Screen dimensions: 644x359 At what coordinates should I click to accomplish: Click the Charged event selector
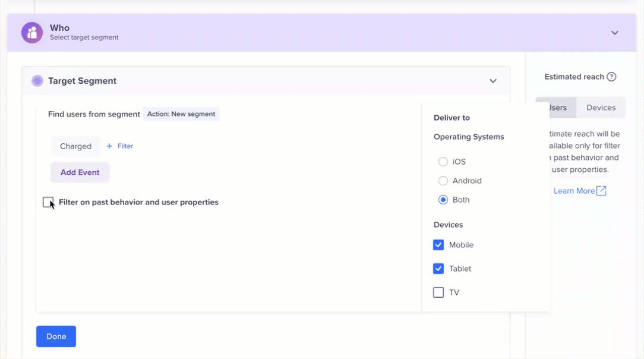coord(75,146)
